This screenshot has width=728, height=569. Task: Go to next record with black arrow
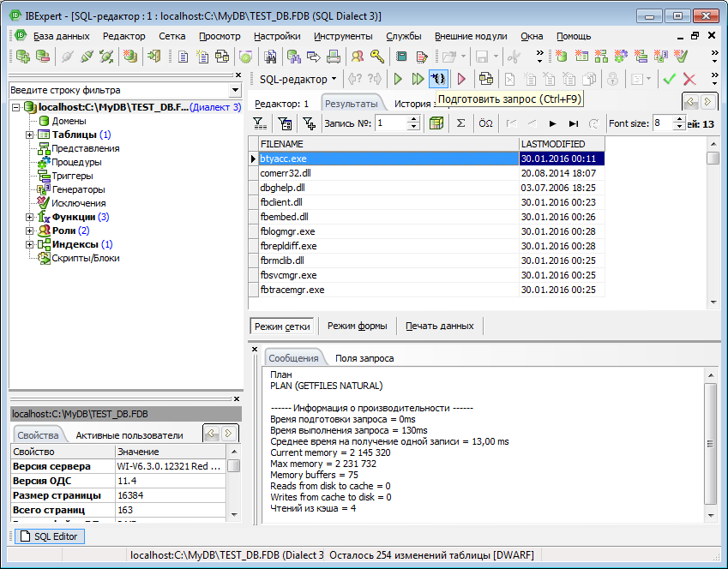[552, 123]
